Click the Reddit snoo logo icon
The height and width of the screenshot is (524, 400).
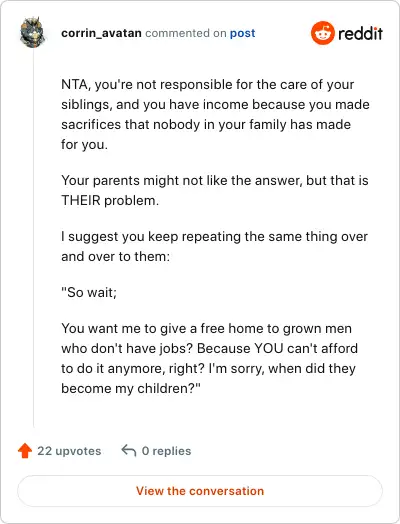(322, 33)
